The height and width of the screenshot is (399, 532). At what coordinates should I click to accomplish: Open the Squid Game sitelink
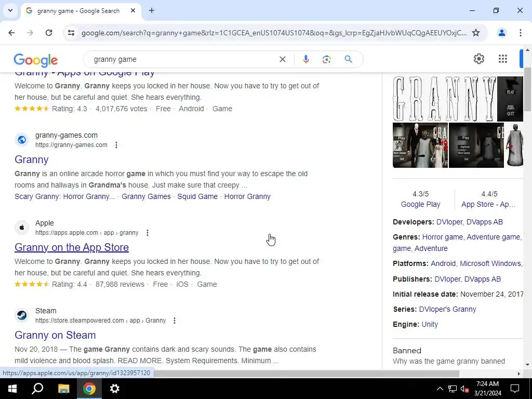point(197,196)
